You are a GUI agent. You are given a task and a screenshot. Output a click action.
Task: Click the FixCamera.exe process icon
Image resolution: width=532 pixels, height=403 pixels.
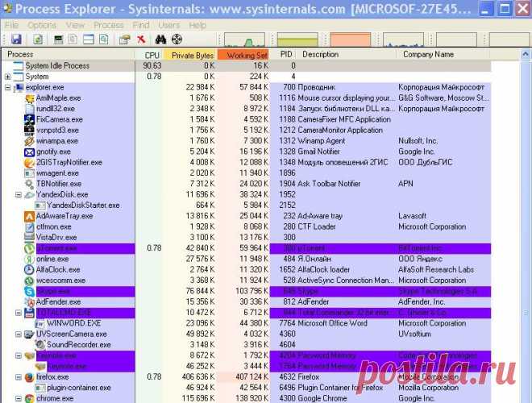tap(29, 119)
